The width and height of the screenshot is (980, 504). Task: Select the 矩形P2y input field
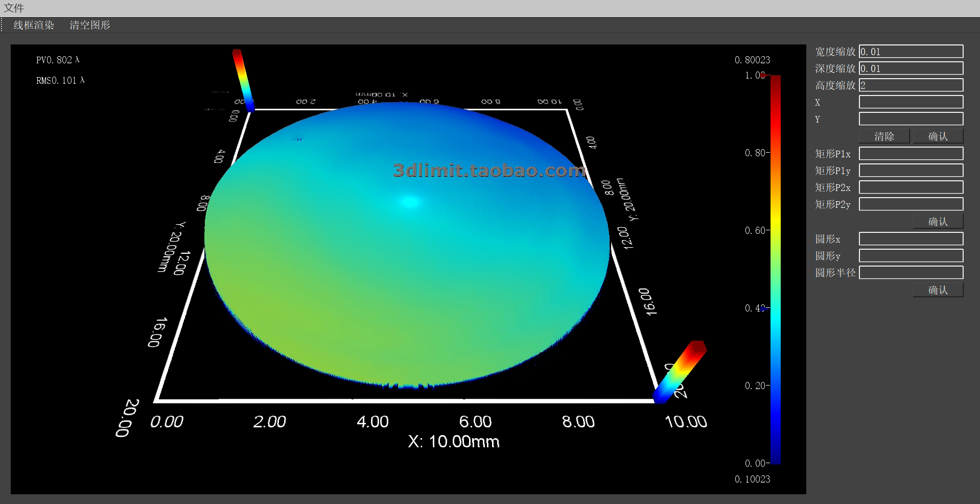911,204
